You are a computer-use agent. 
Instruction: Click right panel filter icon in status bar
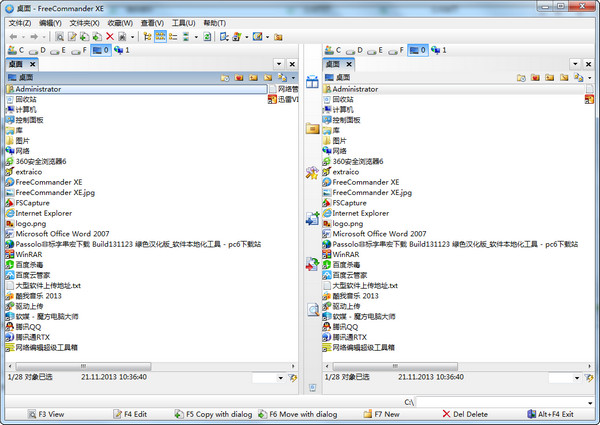[589, 378]
